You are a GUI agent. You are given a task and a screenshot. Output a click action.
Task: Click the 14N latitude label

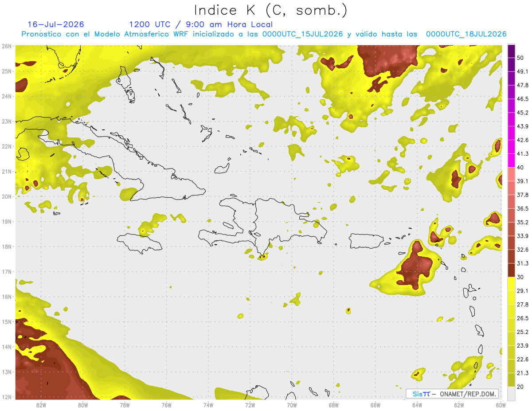point(7,347)
